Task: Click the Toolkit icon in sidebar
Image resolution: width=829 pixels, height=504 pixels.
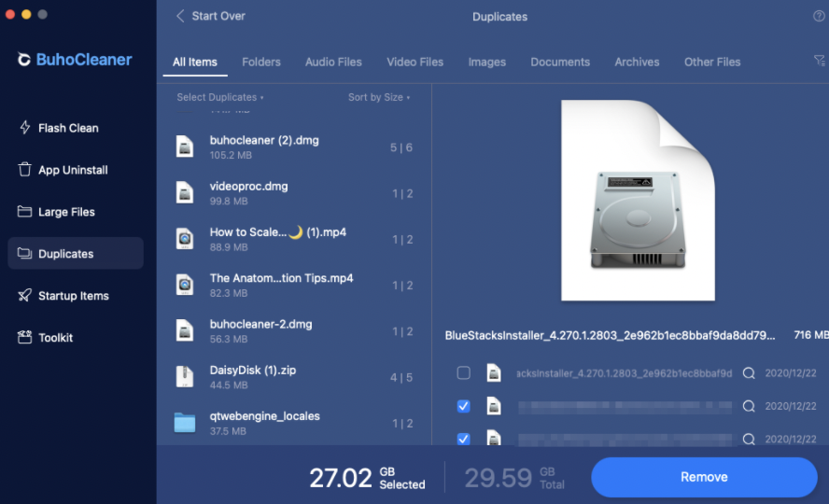Action: click(24, 337)
